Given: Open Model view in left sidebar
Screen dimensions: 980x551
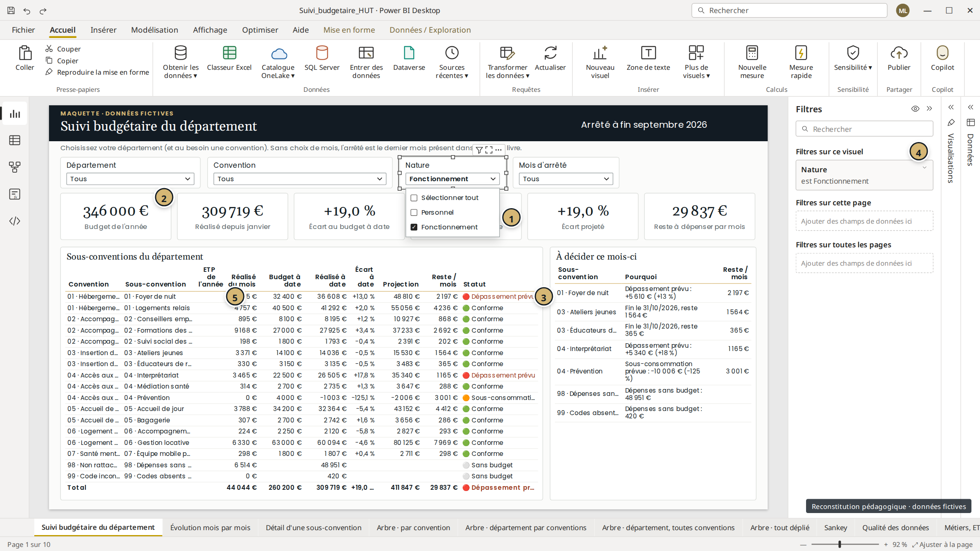Looking at the screenshot, I should tap(15, 167).
